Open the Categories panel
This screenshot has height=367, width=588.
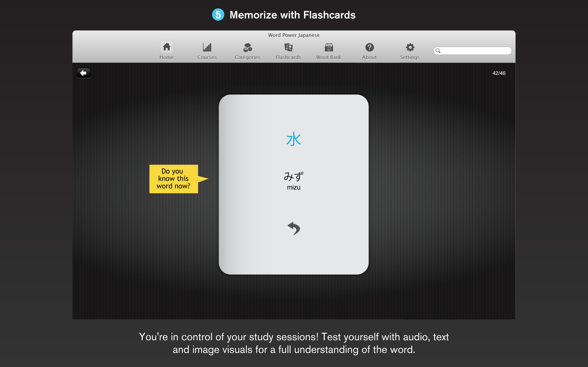pyautogui.click(x=247, y=50)
